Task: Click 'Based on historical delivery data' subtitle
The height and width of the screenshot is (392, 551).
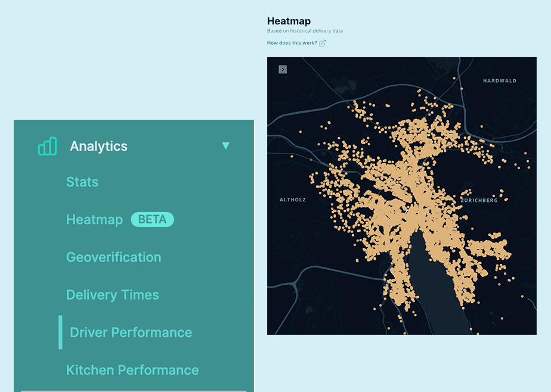Action: (305, 31)
